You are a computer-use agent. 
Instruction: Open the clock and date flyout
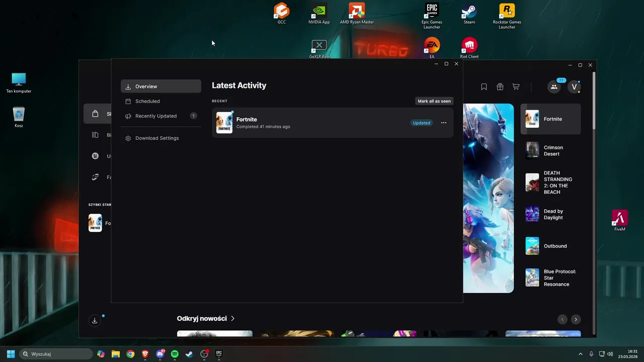coord(628,354)
